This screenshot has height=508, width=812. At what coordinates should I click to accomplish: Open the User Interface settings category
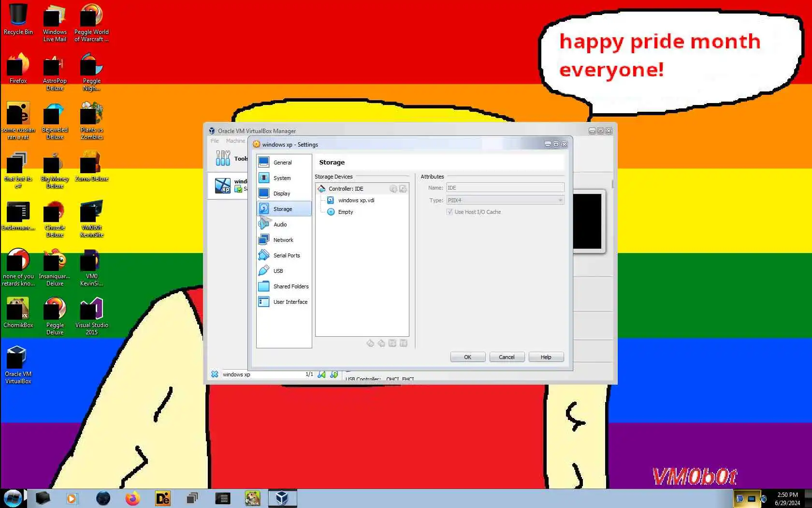click(284, 302)
